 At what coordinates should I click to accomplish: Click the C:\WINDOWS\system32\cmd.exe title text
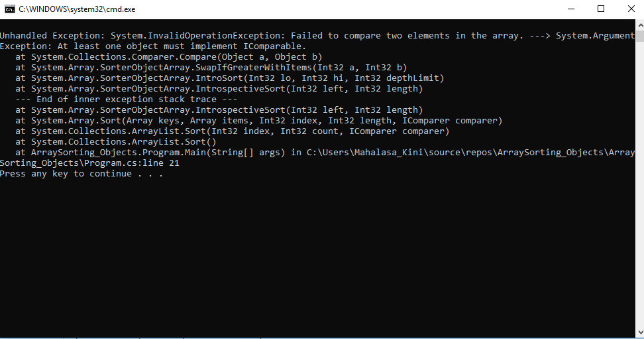point(77,9)
